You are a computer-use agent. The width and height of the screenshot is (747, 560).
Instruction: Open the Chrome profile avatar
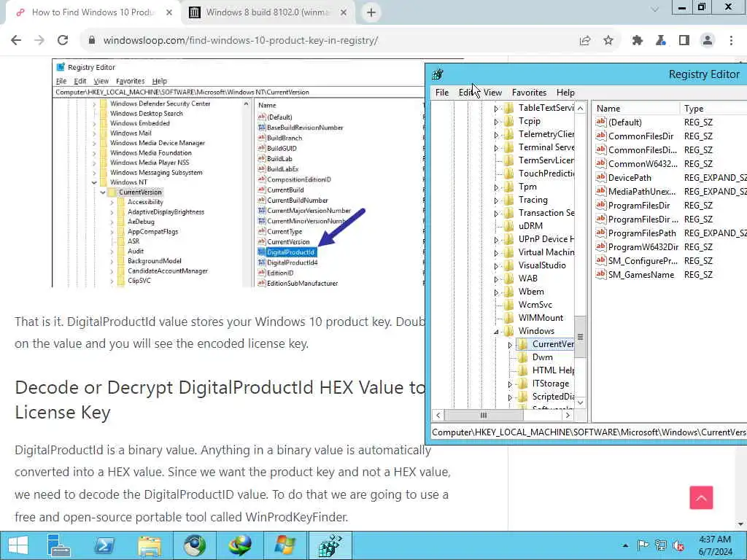708,41
